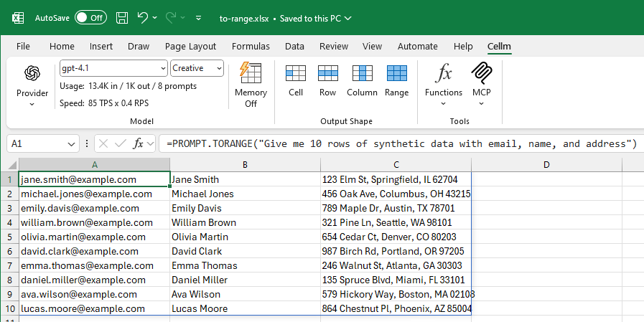Click the Memory Off icon
644x322 pixels.
[x=251, y=85]
